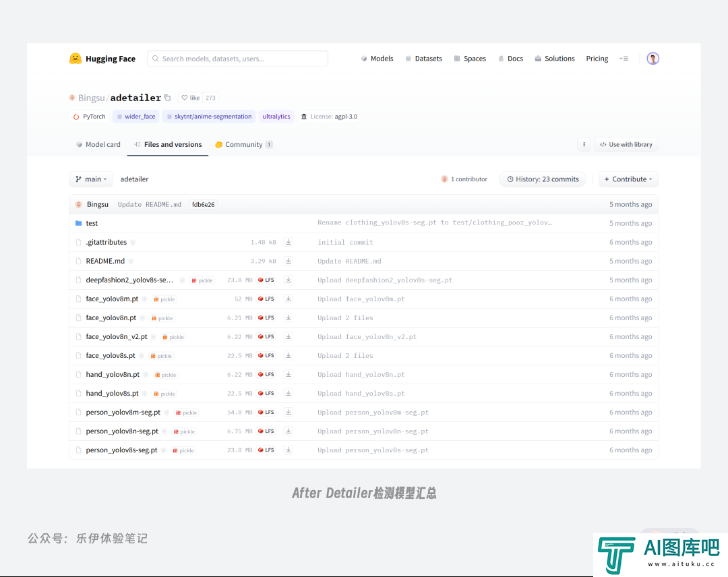Download hand_yolov8s.pt file

click(x=289, y=393)
